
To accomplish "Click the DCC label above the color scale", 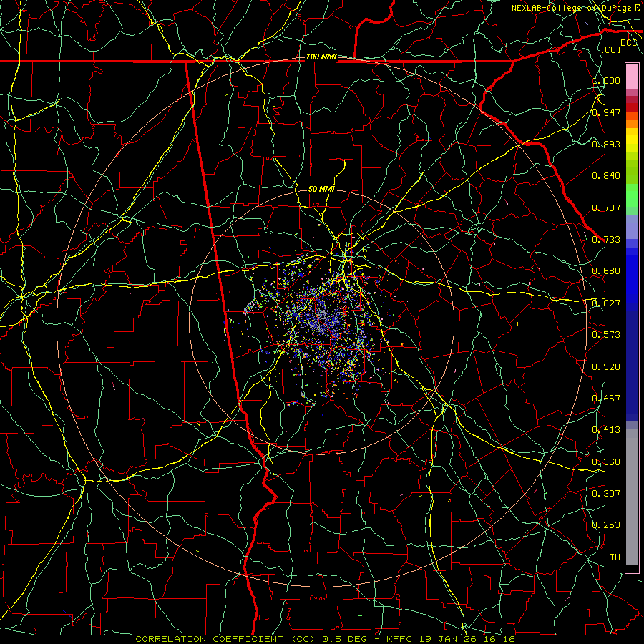I will click(629, 43).
